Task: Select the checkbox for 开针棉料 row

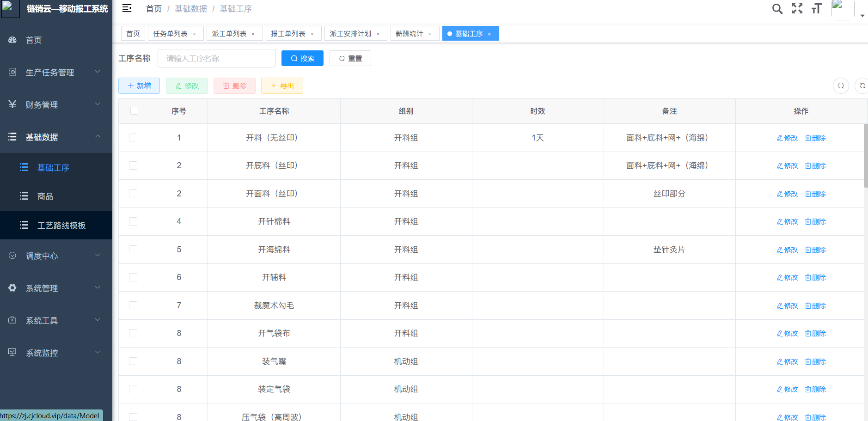Action: [133, 221]
